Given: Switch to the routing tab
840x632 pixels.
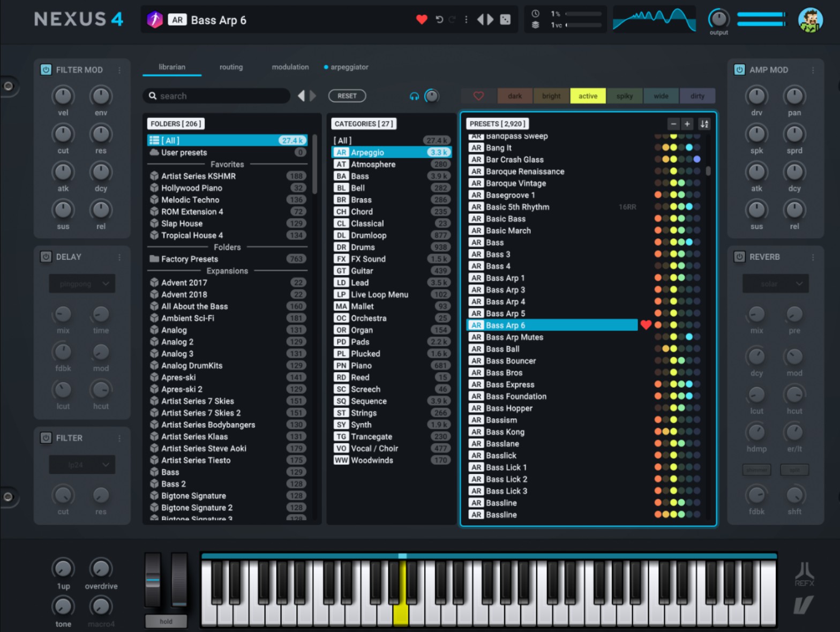Looking at the screenshot, I should pyautogui.click(x=231, y=67).
